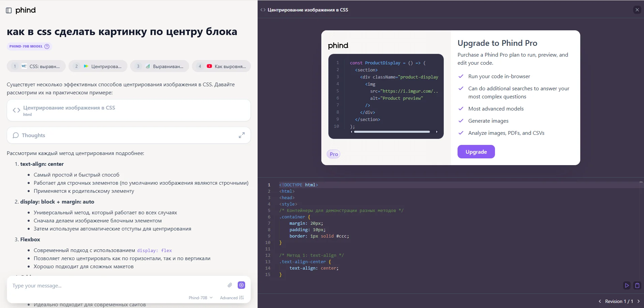
Task: Open source 1 CSS: выравн...
Action: coord(36,66)
